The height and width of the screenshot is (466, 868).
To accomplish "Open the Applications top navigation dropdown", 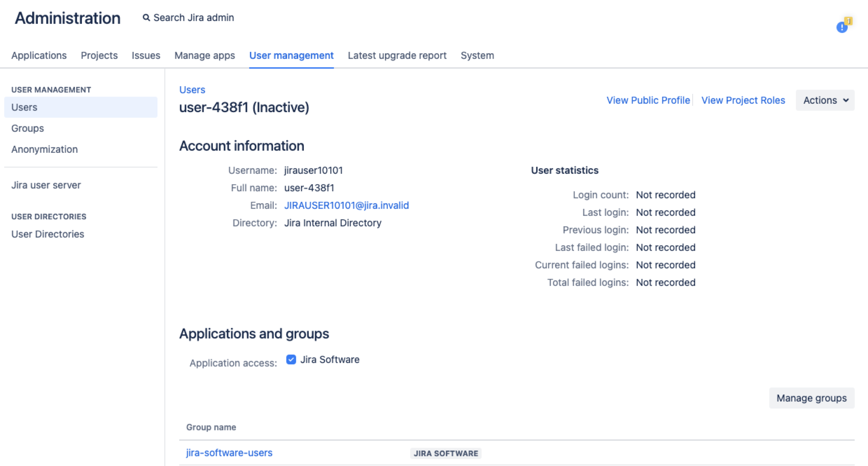I will [x=38, y=55].
